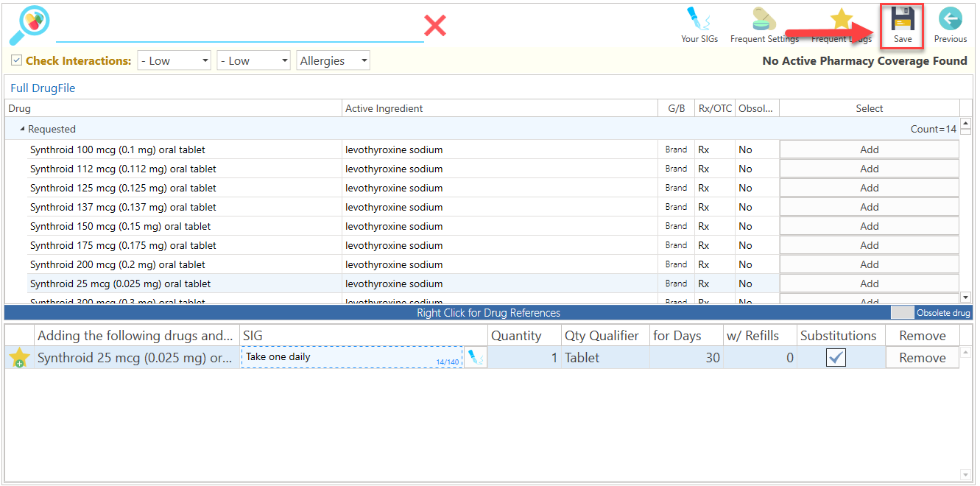Open the first '- Low' dropdown
This screenshot has width=980, height=486.
pyautogui.click(x=175, y=60)
